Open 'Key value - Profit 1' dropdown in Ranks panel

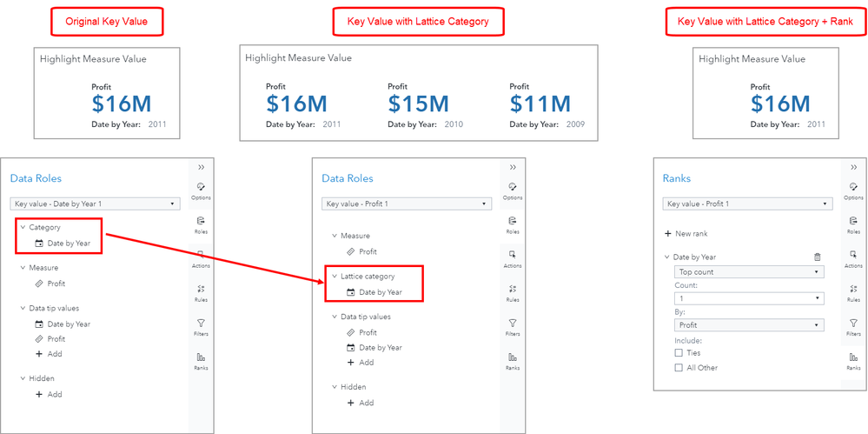point(747,204)
